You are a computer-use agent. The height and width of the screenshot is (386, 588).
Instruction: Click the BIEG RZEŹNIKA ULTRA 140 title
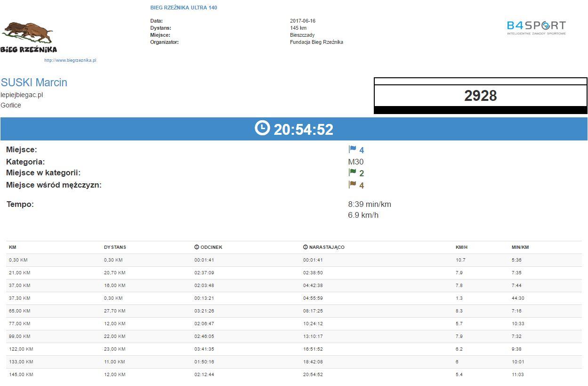tap(184, 8)
